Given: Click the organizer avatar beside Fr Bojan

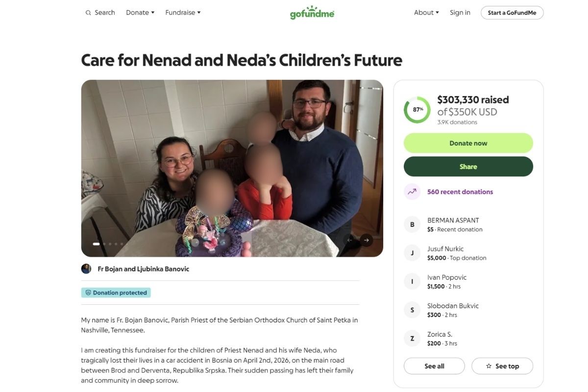Looking at the screenshot, I should click(86, 269).
